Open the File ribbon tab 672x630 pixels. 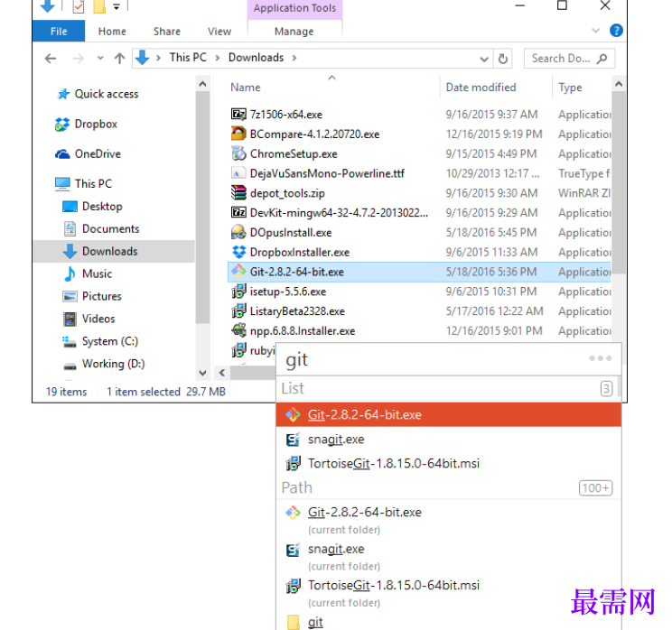(59, 32)
